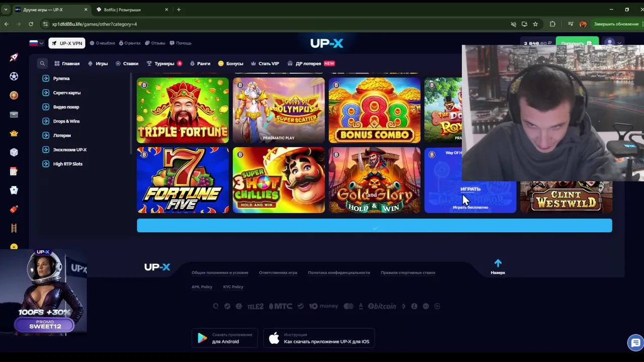The image size is (644, 362).
Task: Open the О рангах link
Action: (x=129, y=43)
